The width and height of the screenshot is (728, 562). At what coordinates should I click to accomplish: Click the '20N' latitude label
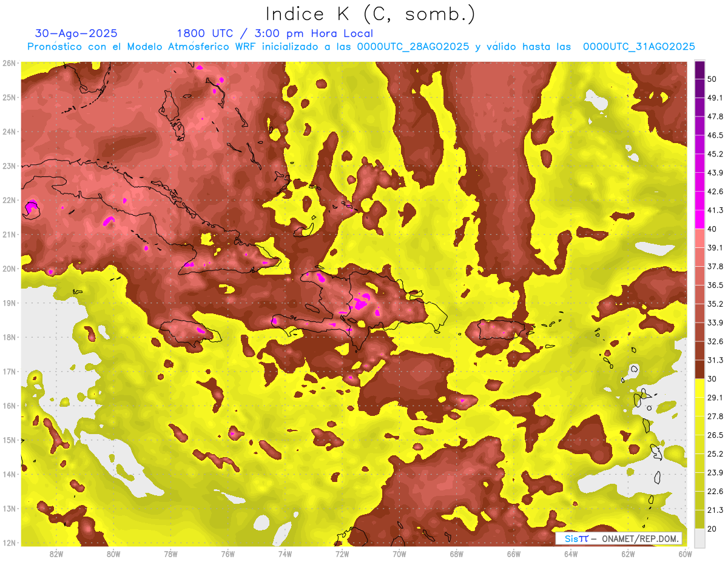coord(8,269)
